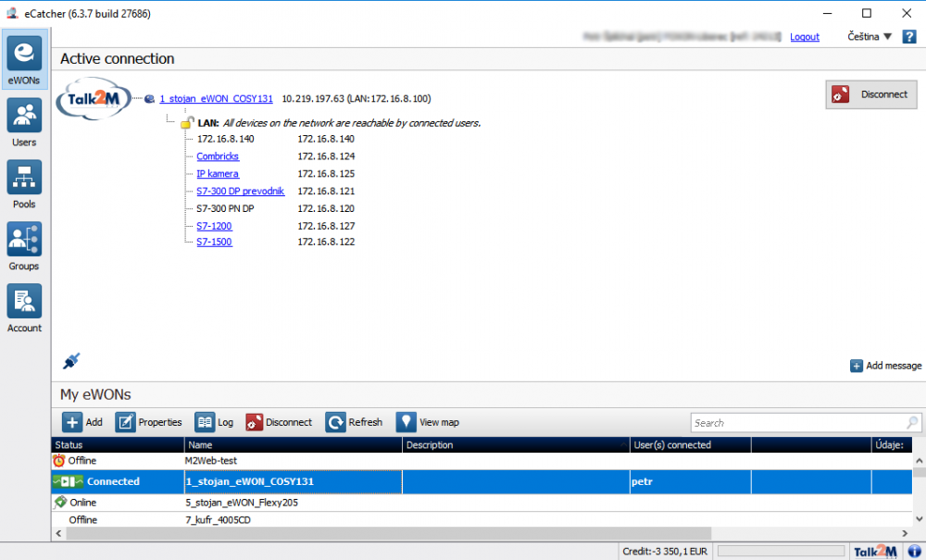Screen dimensions: 926x560
Task: Open the Combricks device link
Action: pos(218,156)
